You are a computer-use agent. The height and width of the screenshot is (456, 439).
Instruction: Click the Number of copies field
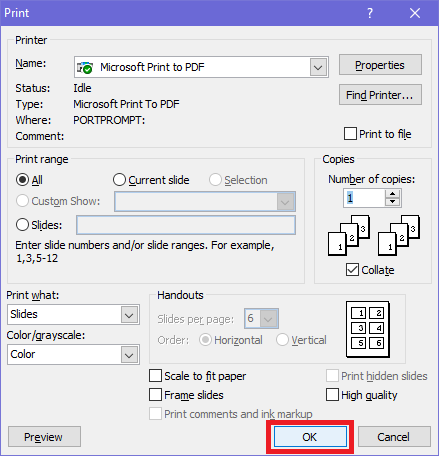364,198
